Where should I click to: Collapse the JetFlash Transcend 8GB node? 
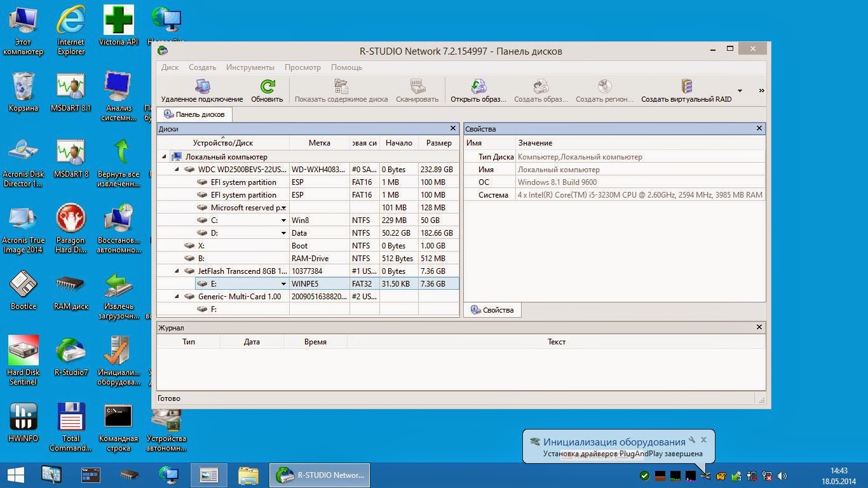tap(177, 271)
